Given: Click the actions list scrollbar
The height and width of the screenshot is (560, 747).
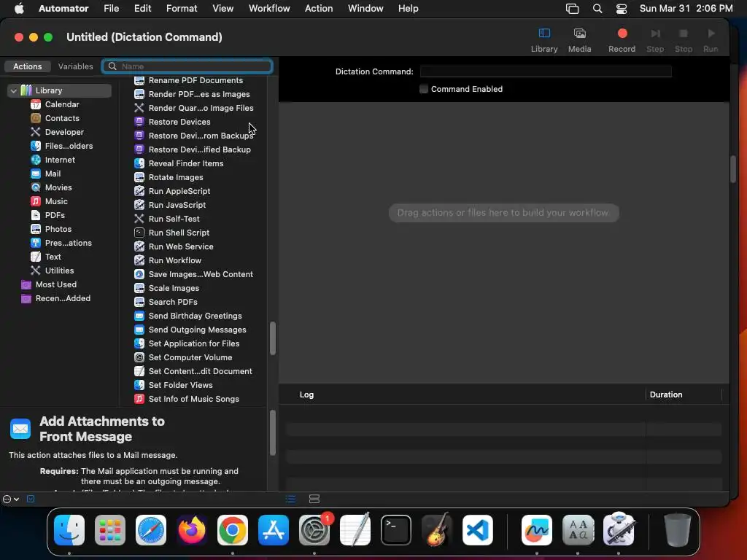Looking at the screenshot, I should click(273, 338).
